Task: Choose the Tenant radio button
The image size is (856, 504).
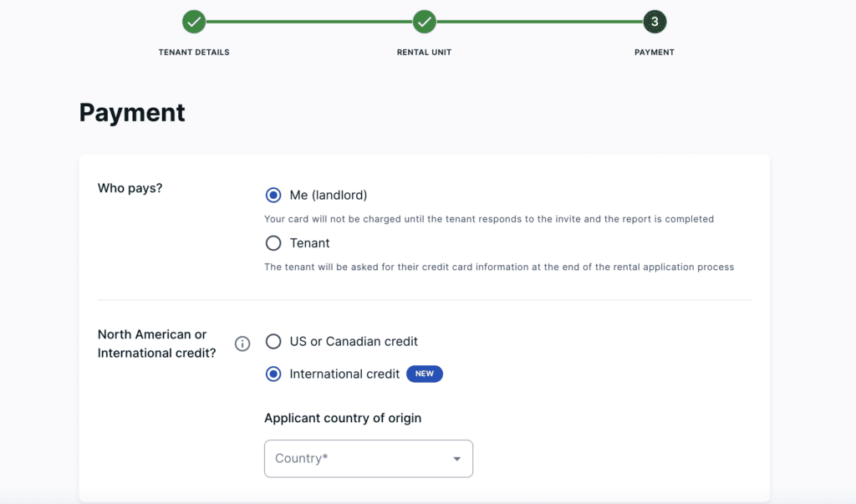Action: [x=273, y=243]
